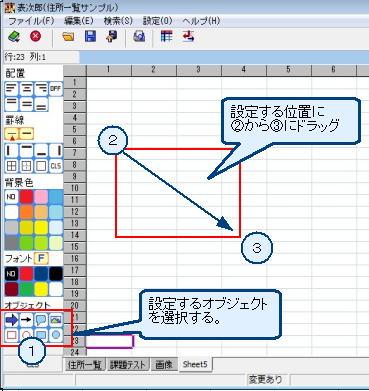
Task: Click the red X cancel icon in toolbar
Action: tap(35, 36)
